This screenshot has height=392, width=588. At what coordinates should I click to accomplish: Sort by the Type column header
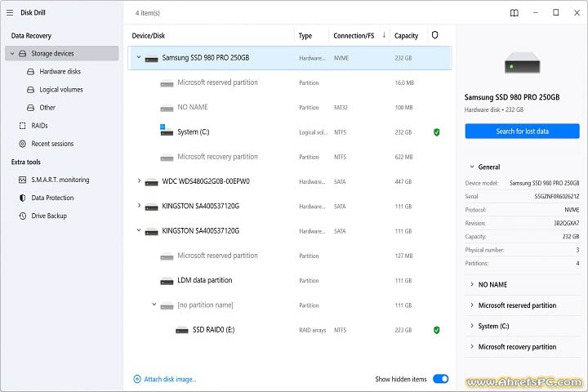[x=305, y=36]
